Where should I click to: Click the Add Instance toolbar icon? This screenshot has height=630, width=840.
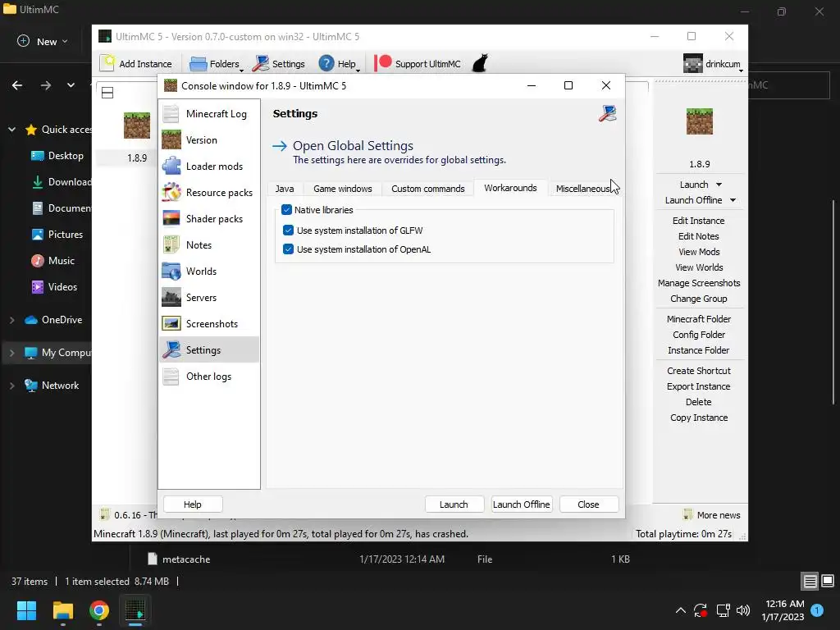point(107,63)
